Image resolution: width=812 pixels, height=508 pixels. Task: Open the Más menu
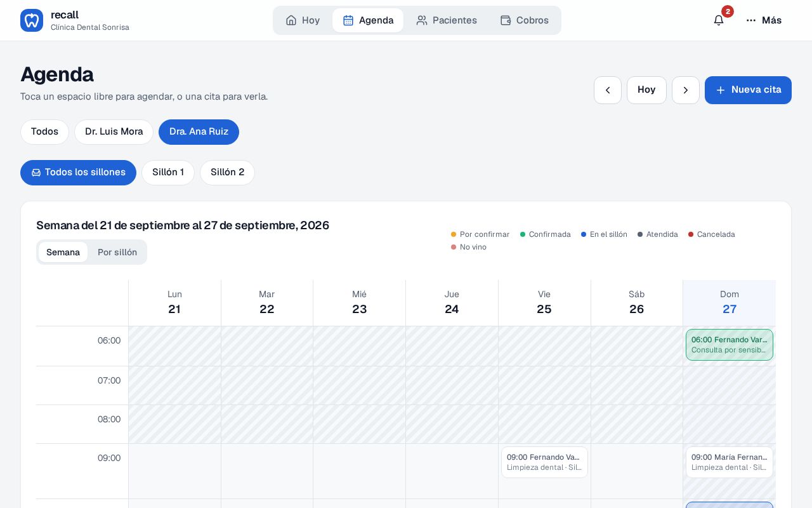click(764, 20)
